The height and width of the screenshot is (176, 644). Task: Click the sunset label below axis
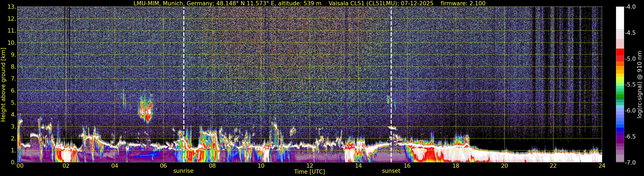pos(391,171)
